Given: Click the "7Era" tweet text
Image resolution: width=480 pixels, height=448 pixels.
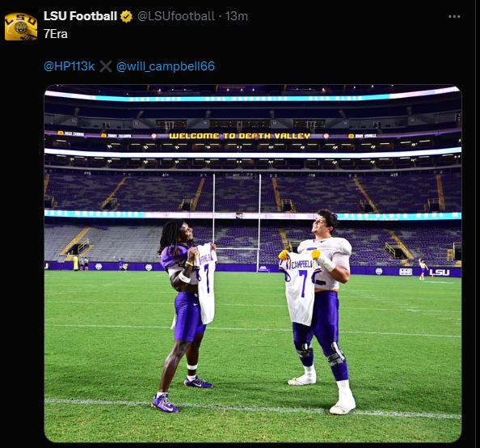Looking at the screenshot, I should click(x=56, y=34).
